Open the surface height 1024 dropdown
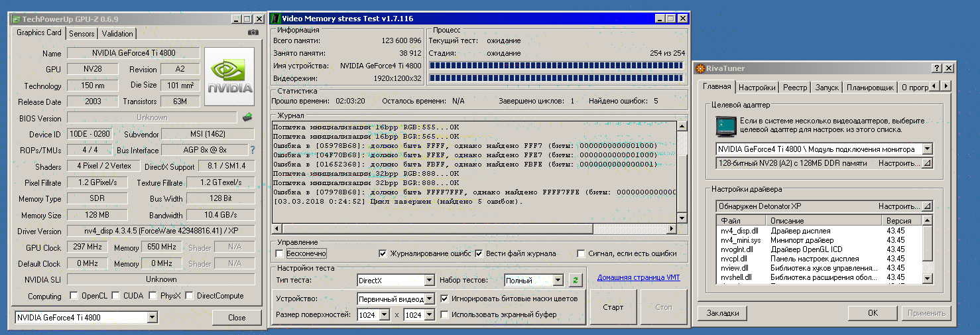 click(429, 314)
